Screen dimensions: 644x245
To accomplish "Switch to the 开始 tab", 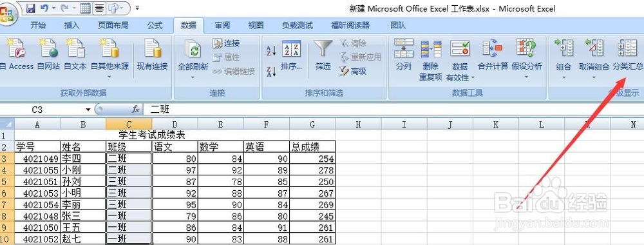I will click(38, 26).
